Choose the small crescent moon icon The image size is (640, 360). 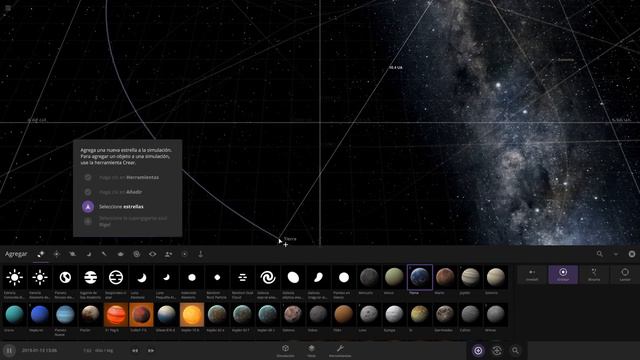click(x=167, y=278)
